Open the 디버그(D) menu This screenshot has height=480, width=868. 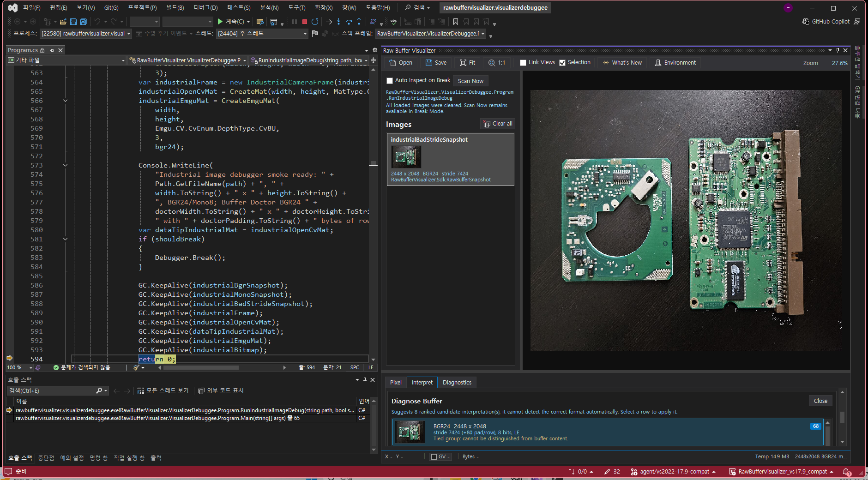tap(205, 8)
